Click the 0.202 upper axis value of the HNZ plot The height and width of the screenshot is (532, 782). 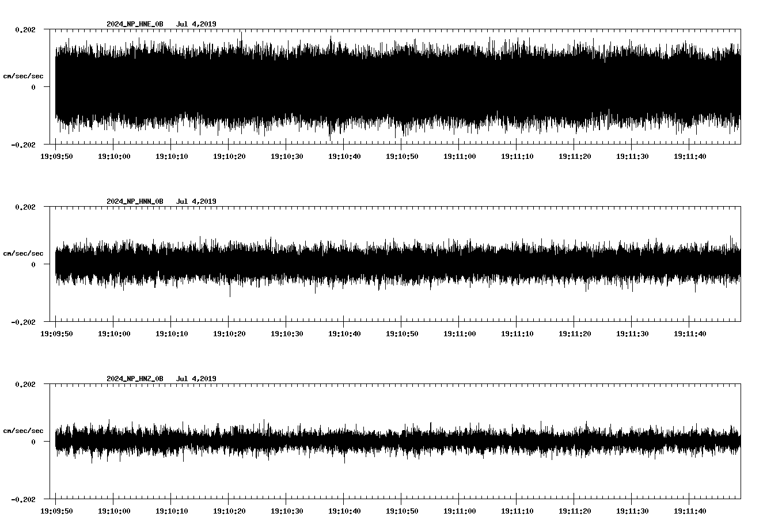25,384
